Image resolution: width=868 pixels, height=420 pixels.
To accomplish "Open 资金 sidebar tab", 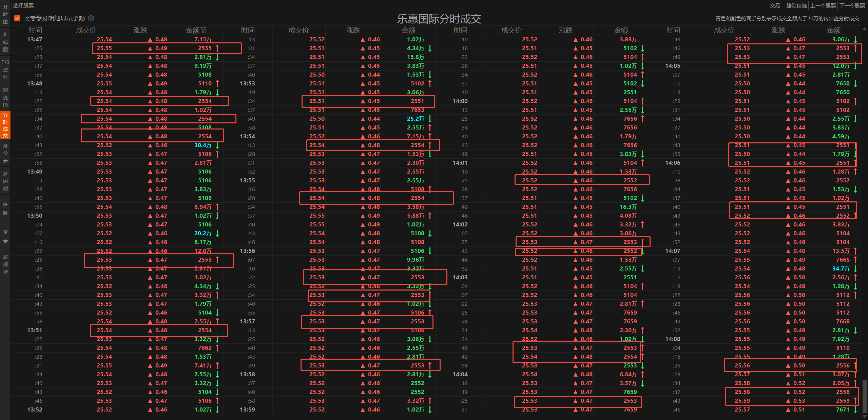I will pos(5,236).
